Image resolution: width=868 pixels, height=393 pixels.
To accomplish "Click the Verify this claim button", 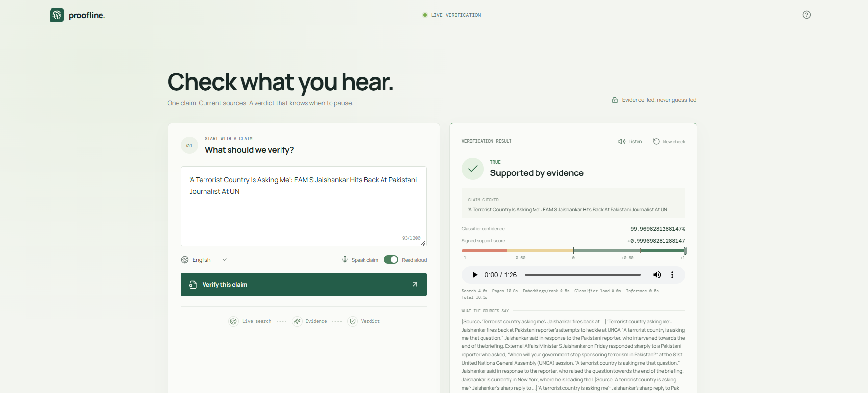I will pos(304,285).
